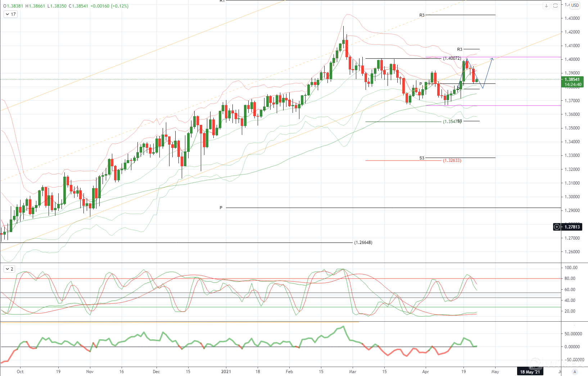Toggle the auto scale 'A' button
This screenshot has height=376, width=588.
pos(575,372)
